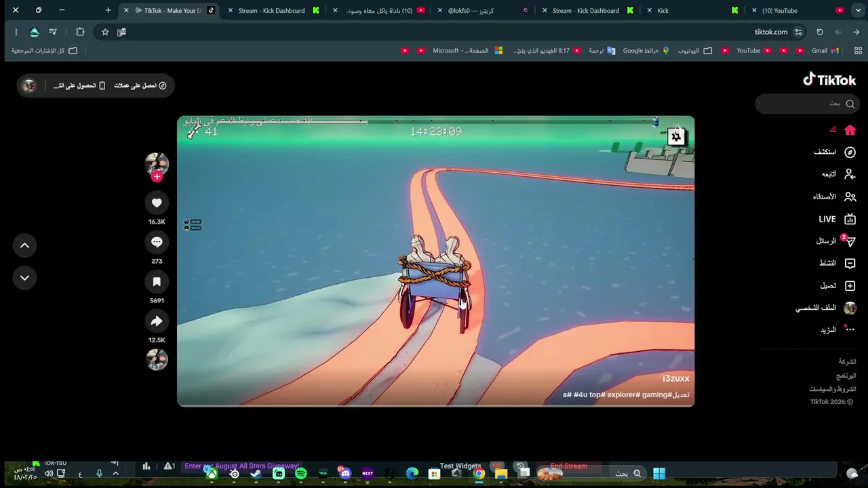Open the comments with 273 replies
Screen dimensions: 868x488
click(157, 242)
